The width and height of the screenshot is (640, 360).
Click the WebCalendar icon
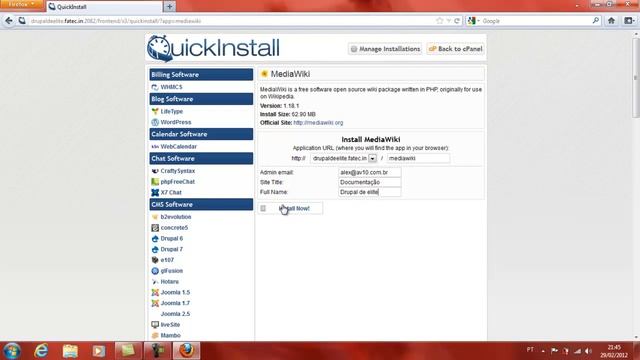click(x=155, y=147)
